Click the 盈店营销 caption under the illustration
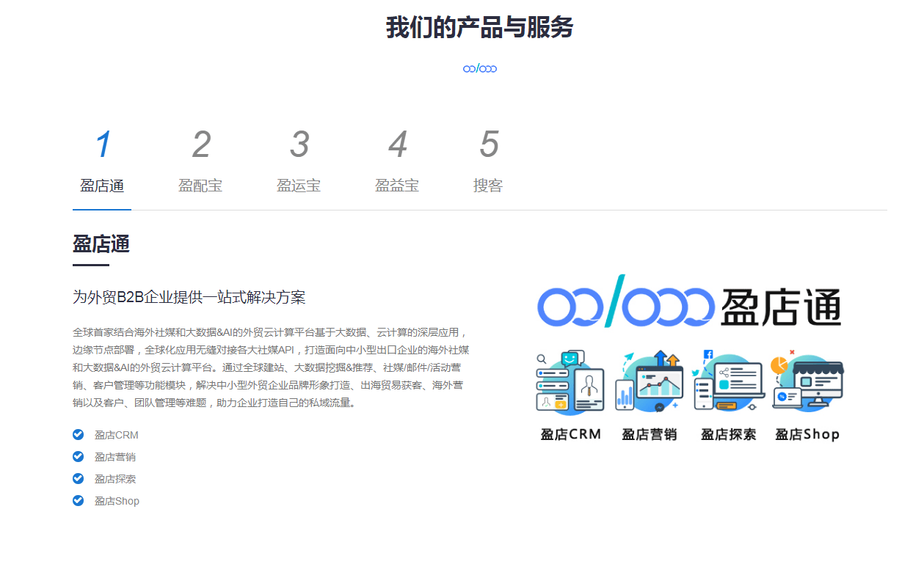 click(x=650, y=434)
